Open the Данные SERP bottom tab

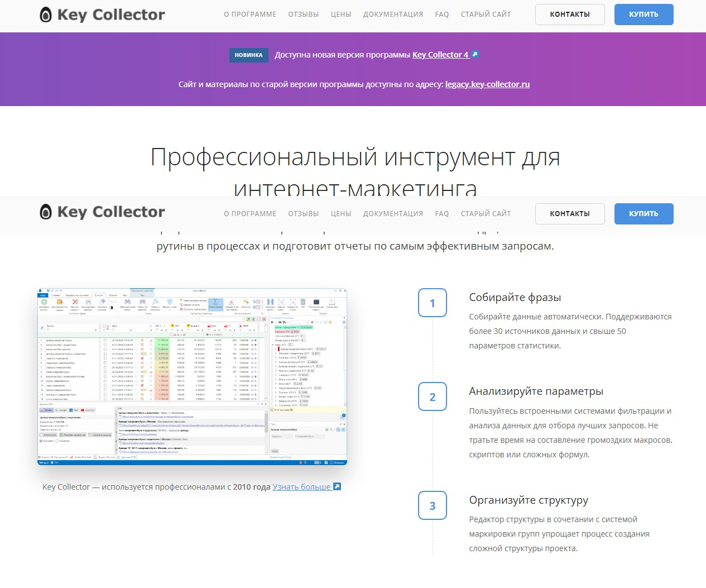(x=128, y=457)
